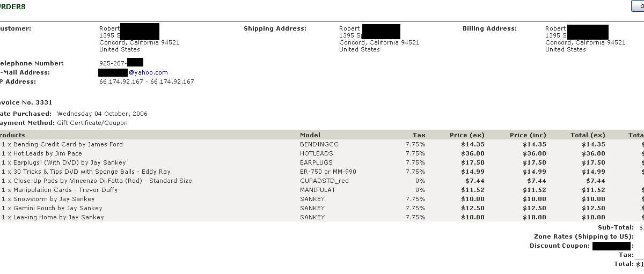Image resolution: width=644 pixels, height=274 pixels.
Task: Click the yahoo.com email address link
Action: pyautogui.click(x=133, y=72)
